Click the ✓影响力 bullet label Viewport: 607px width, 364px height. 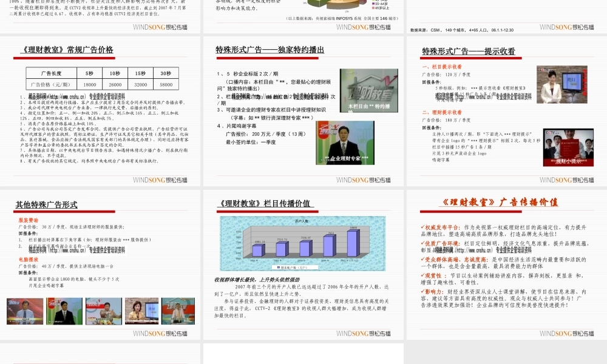pos(433,292)
